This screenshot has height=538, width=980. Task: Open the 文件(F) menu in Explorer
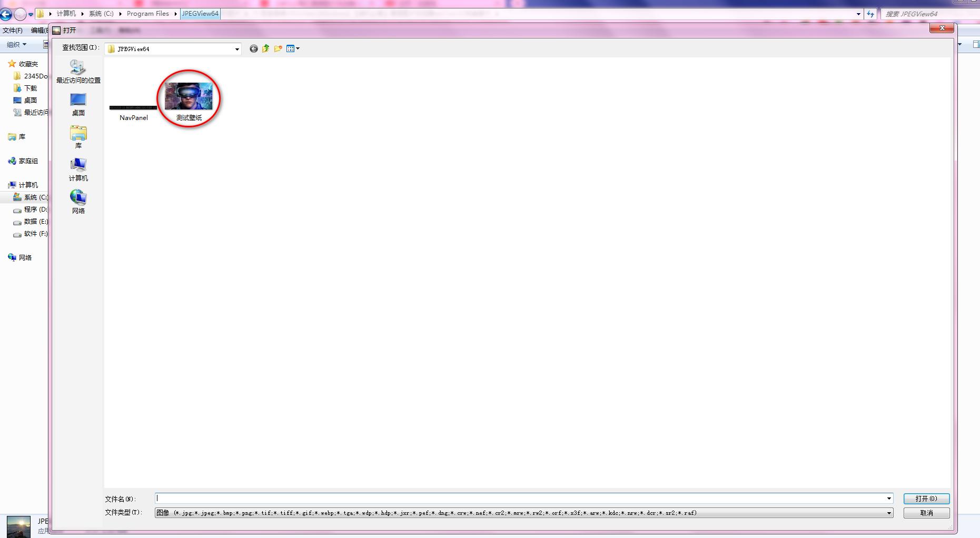coord(13,31)
